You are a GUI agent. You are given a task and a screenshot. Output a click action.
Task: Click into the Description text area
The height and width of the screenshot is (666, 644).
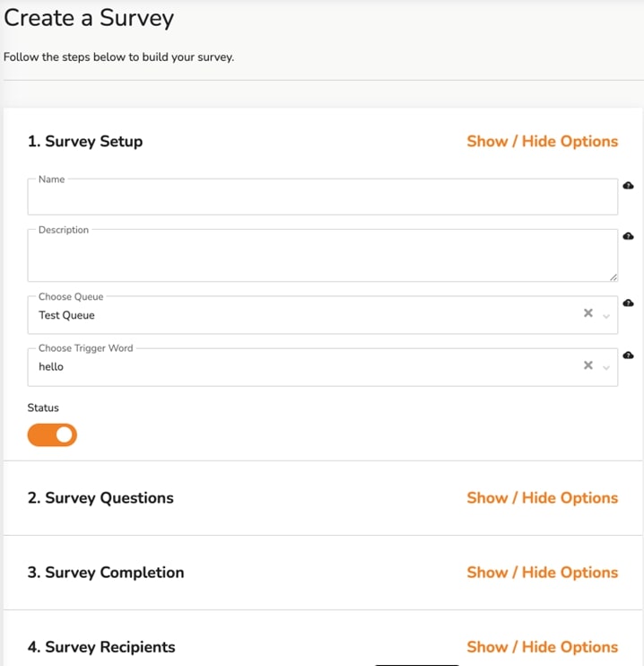pyautogui.click(x=323, y=255)
